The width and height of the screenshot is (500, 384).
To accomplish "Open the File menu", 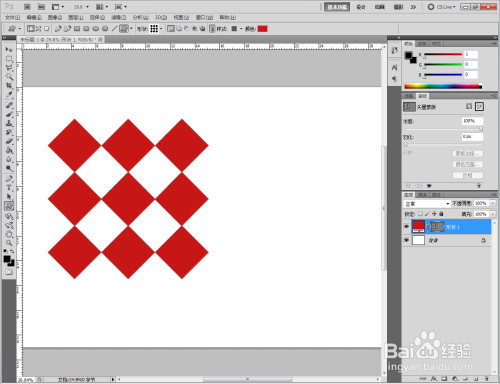I will pyautogui.click(x=12, y=17).
